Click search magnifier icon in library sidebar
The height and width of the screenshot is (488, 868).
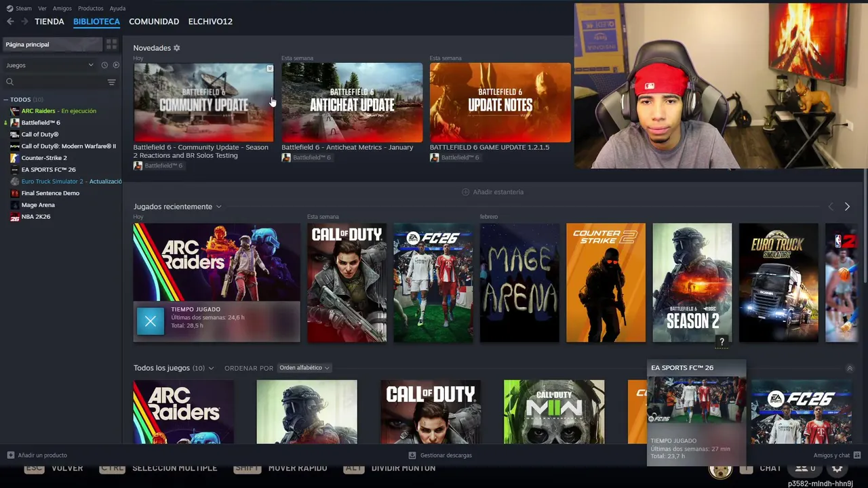(x=9, y=82)
